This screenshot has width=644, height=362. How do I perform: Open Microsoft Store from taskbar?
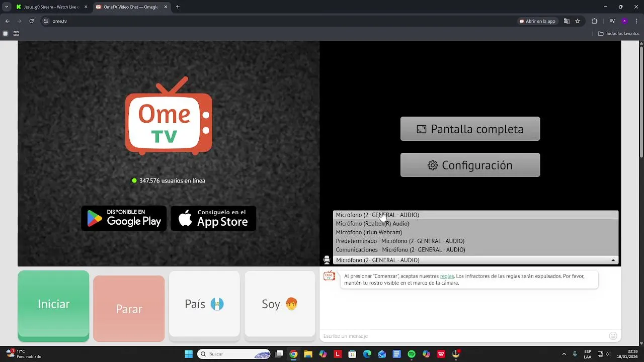[x=352, y=354]
